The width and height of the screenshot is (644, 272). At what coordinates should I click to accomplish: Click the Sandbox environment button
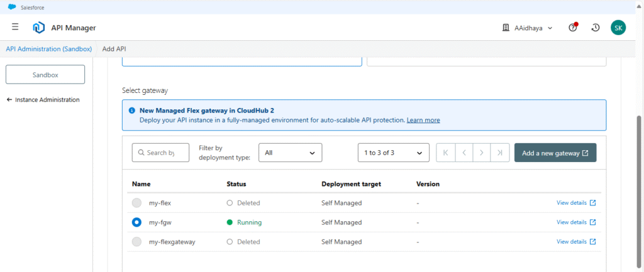pyautogui.click(x=45, y=75)
